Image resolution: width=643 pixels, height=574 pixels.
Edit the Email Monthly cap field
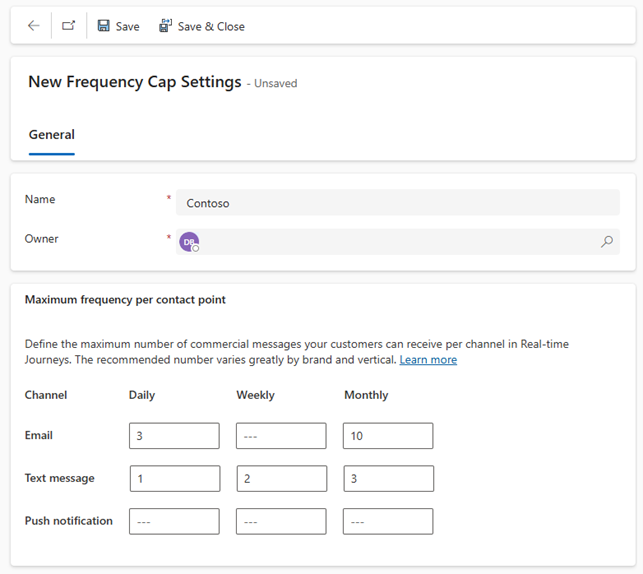click(x=388, y=436)
